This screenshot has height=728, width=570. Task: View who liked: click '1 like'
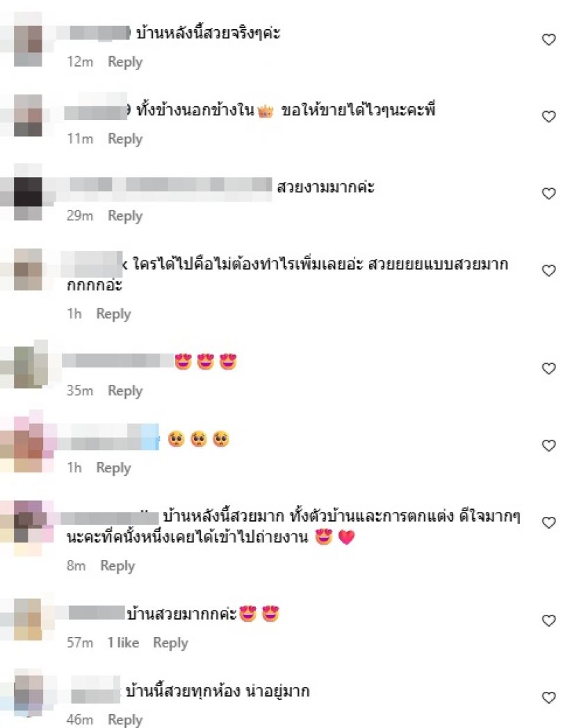(123, 643)
